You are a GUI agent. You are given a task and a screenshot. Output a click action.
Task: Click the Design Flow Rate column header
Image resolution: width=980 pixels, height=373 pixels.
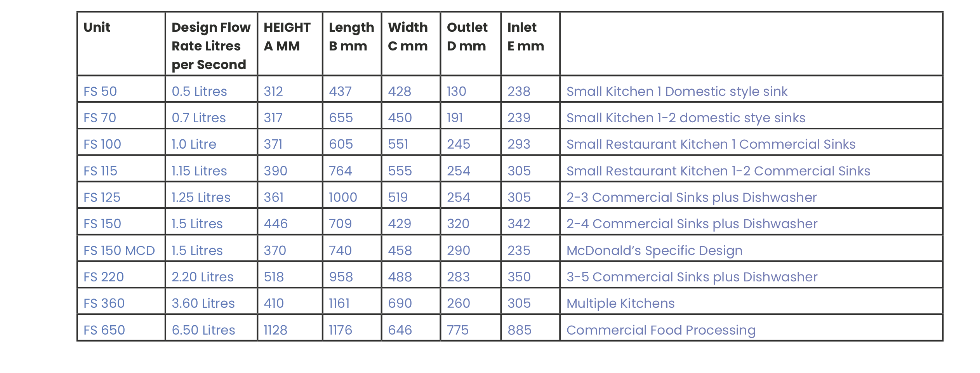211,46
